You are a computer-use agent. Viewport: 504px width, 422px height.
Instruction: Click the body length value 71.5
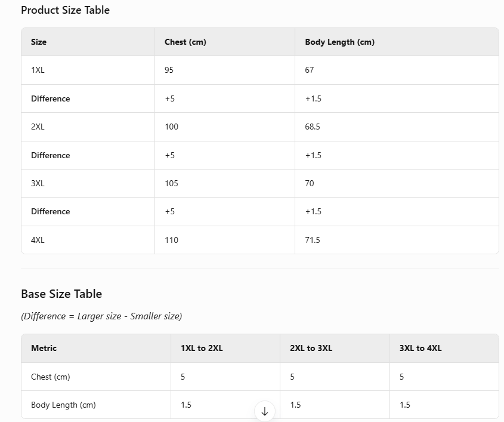[x=312, y=240]
